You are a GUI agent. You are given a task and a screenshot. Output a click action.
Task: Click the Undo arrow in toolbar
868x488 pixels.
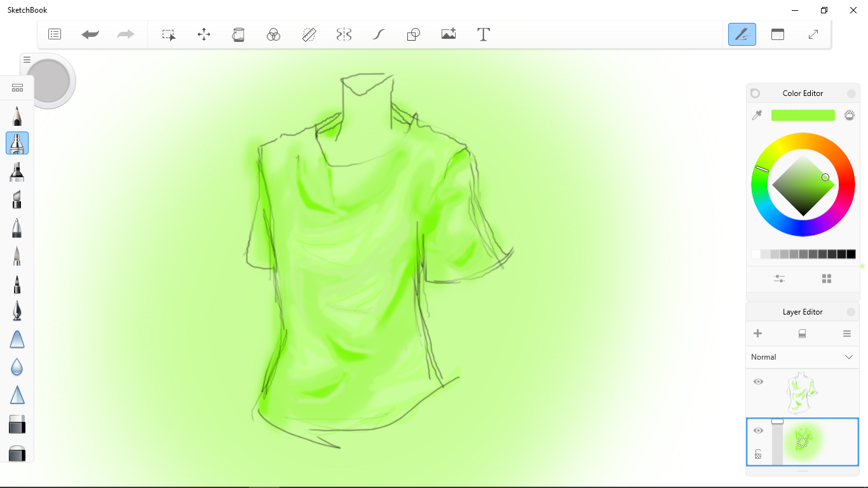90,34
